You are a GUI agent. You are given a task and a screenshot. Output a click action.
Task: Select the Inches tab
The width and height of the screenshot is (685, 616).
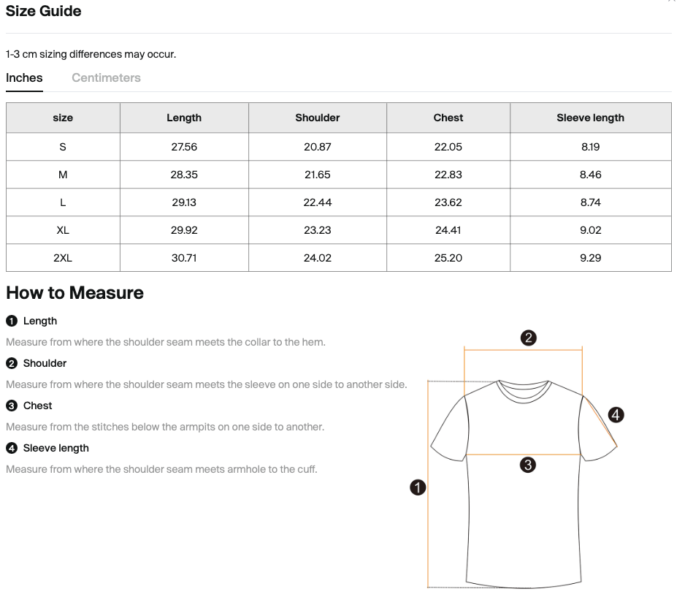coord(24,77)
